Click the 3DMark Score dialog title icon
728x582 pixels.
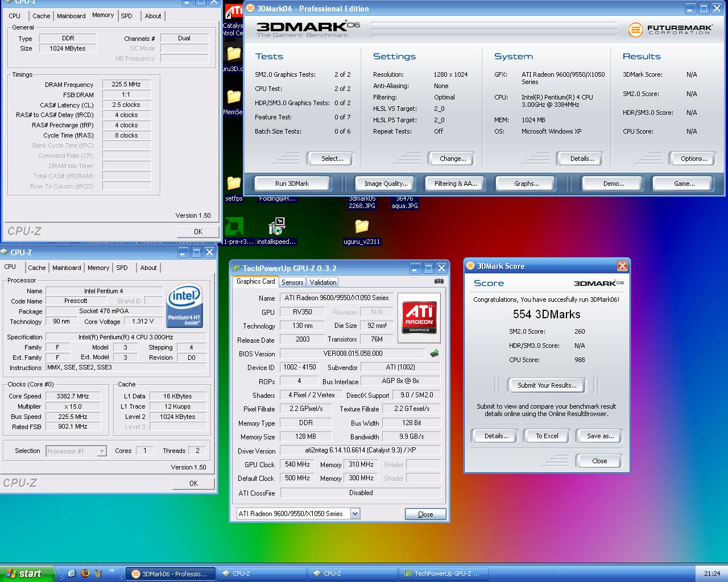470,266
